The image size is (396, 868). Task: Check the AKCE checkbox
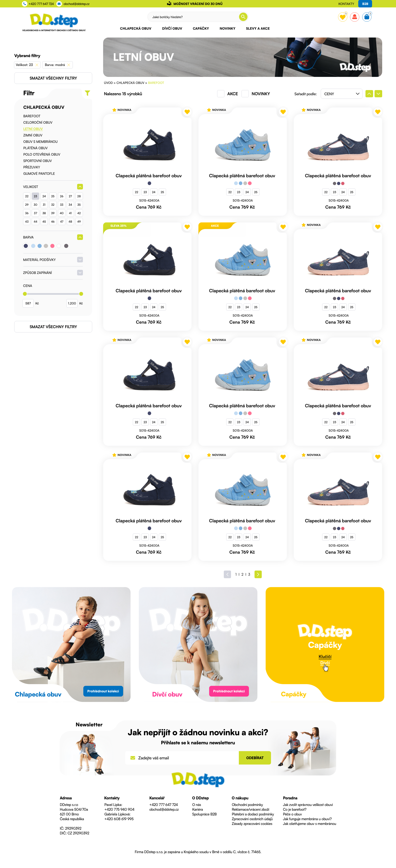[221, 94]
